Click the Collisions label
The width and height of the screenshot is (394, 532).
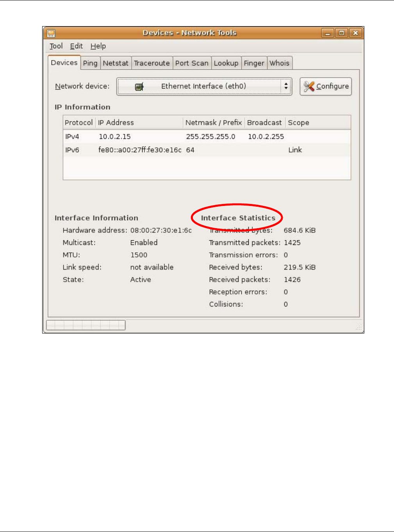point(226,304)
